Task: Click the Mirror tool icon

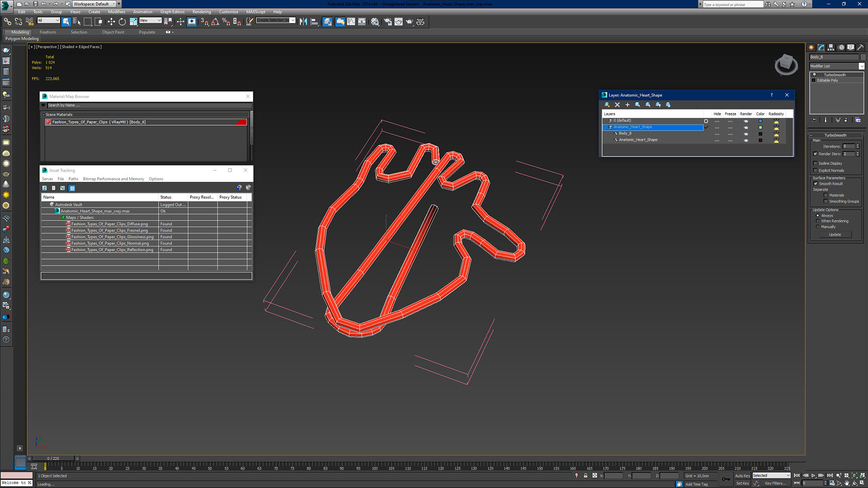Action: pyautogui.click(x=303, y=22)
